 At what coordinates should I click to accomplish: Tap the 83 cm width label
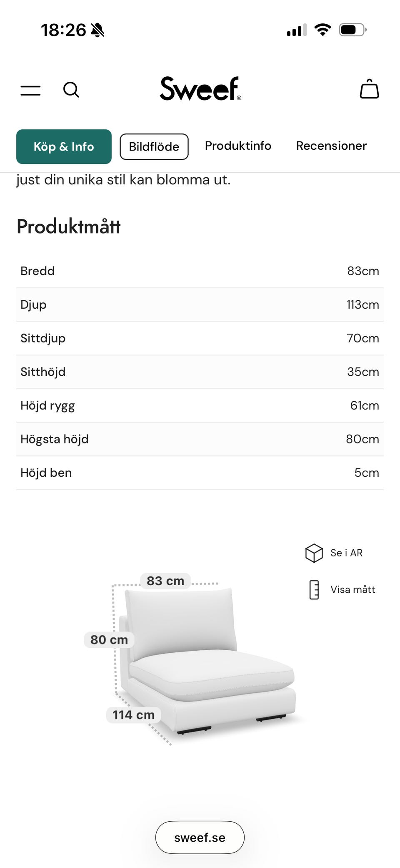(x=165, y=581)
